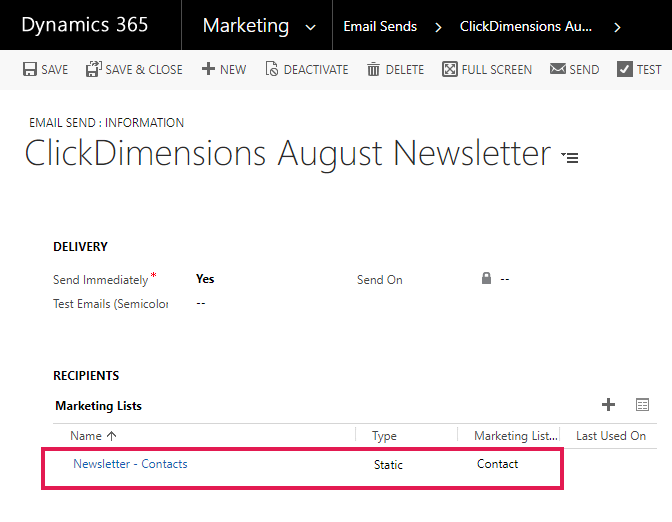Toggle the Send Immediately Yes value
Screen dimensions: 672x522
205,279
